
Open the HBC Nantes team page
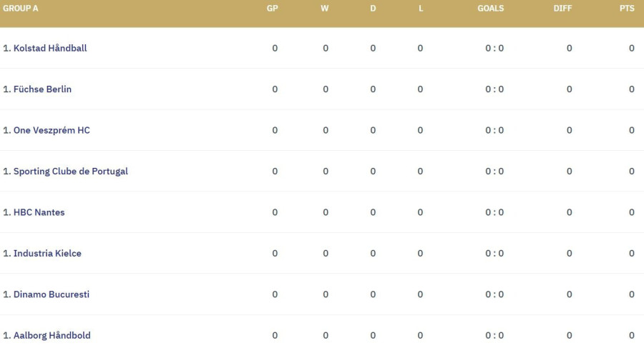coord(39,212)
